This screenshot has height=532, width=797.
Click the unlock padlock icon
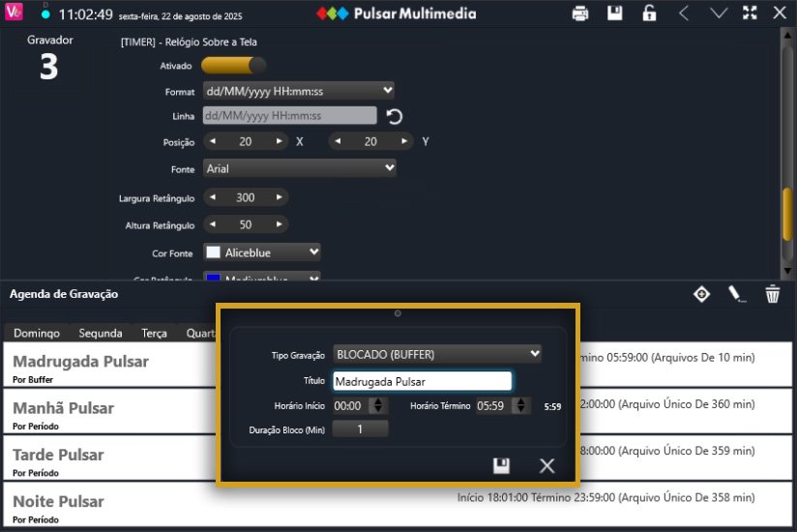(649, 14)
